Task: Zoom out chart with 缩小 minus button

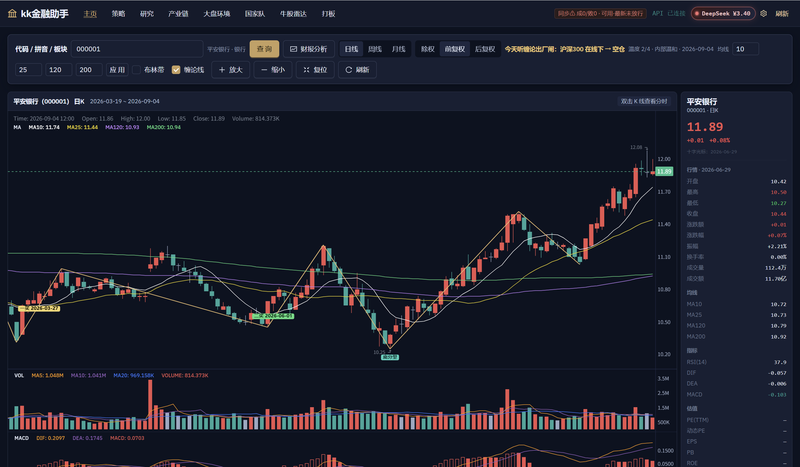Action: tap(273, 70)
